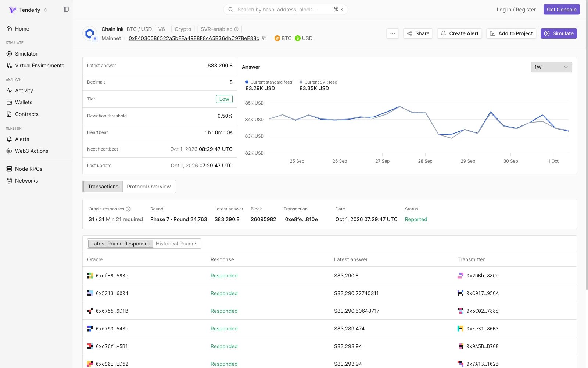Select Latest Round Responses tab
This screenshot has height=368, width=588.
(x=121, y=244)
